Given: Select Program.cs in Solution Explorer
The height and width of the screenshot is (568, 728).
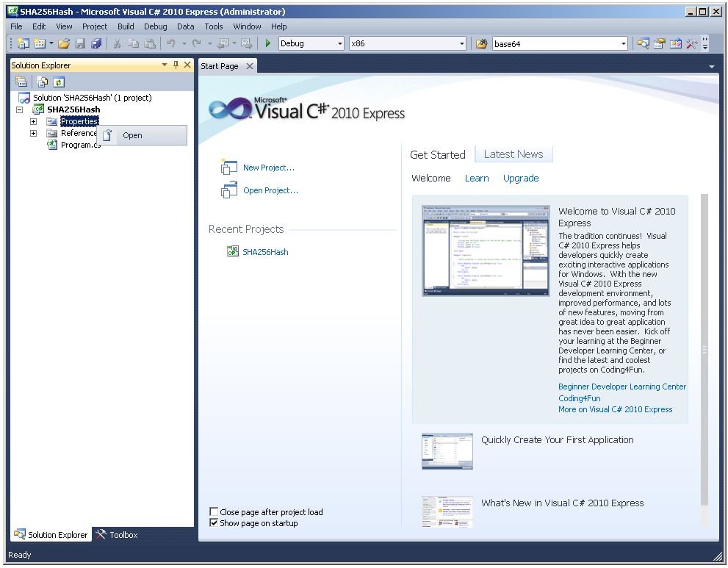Looking at the screenshot, I should [80, 145].
